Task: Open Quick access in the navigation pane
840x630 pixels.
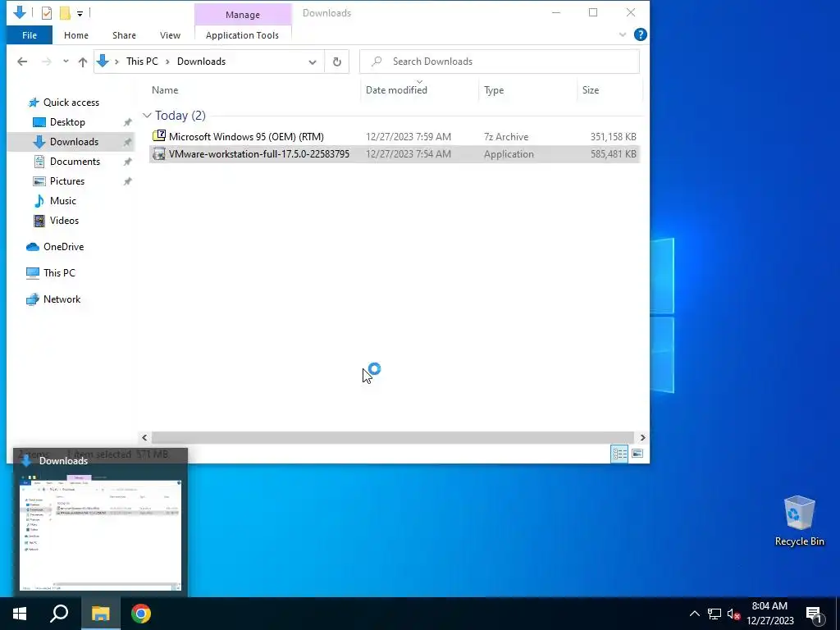Action: (x=71, y=103)
